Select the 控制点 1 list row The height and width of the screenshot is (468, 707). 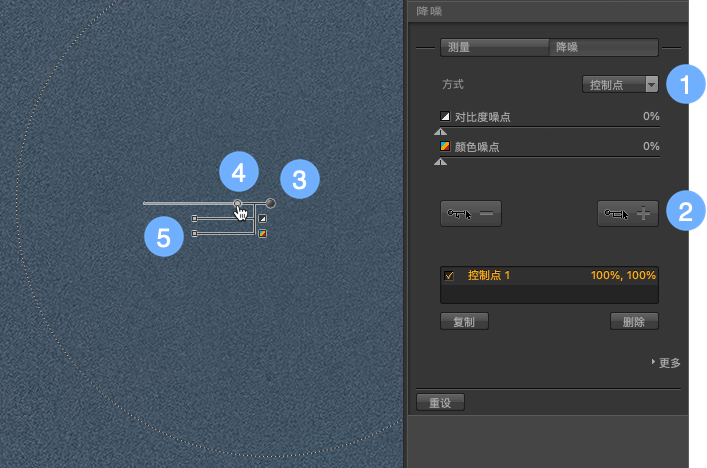pyautogui.click(x=549, y=275)
